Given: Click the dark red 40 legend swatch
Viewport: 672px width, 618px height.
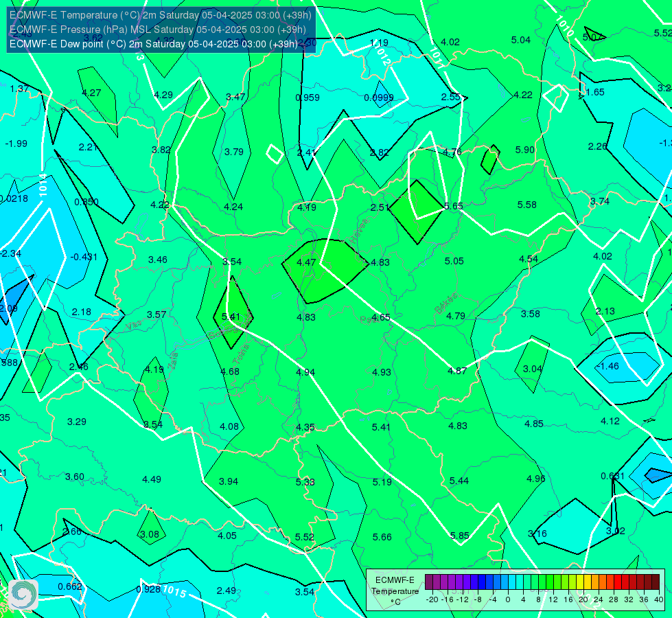Looking at the screenshot, I should click(x=656, y=582).
